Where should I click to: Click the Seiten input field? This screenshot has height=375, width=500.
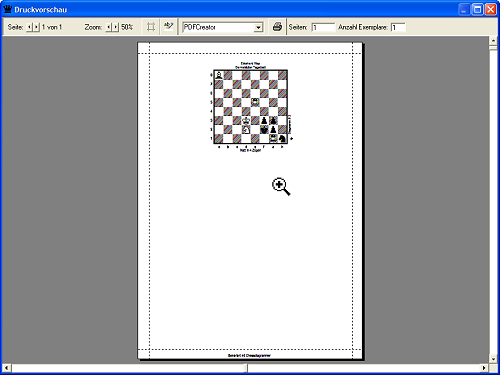point(323,27)
